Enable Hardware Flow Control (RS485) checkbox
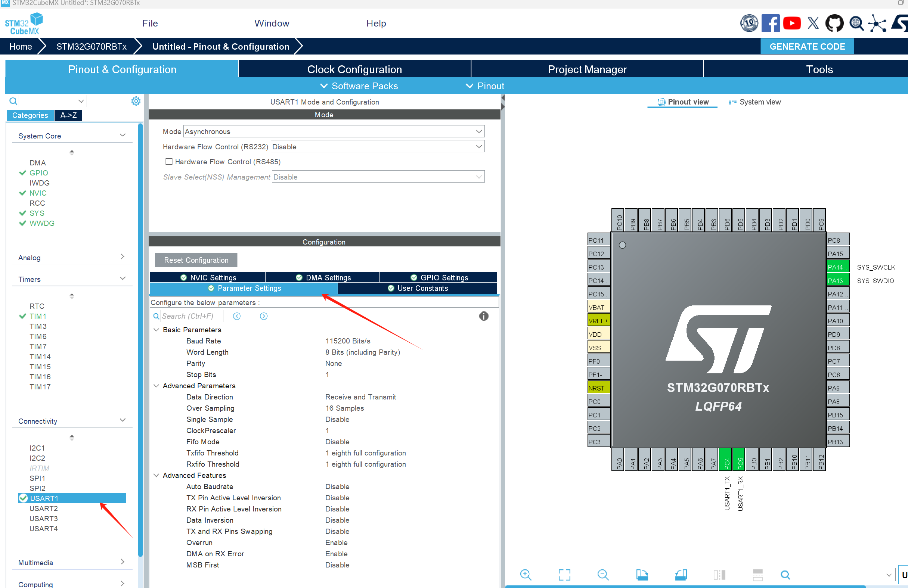The image size is (908, 588). tap(168, 161)
